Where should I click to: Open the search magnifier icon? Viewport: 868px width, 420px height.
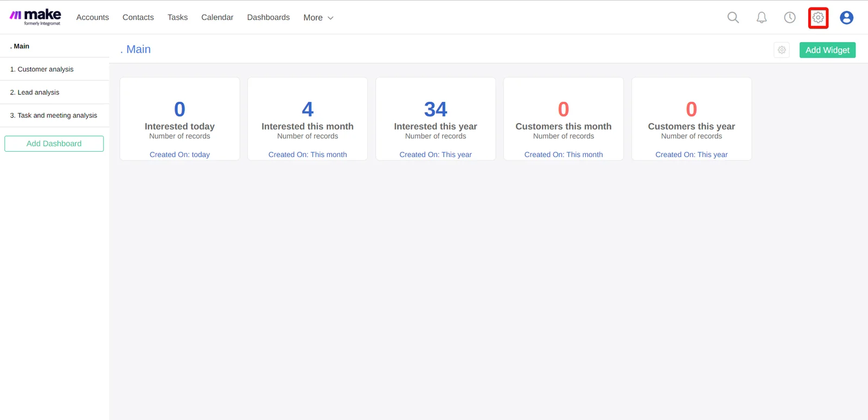[733, 17]
